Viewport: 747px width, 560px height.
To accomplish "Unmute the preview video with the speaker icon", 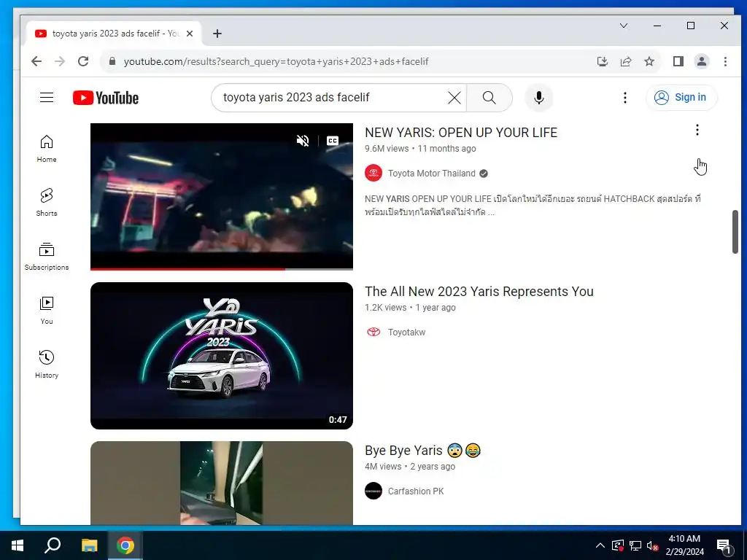I will point(303,141).
